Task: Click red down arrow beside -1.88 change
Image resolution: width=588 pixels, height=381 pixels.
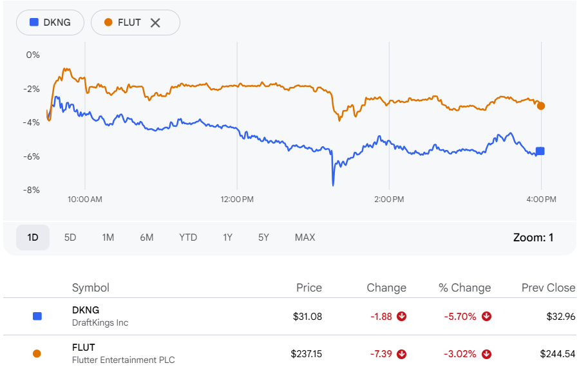Action: click(x=402, y=316)
